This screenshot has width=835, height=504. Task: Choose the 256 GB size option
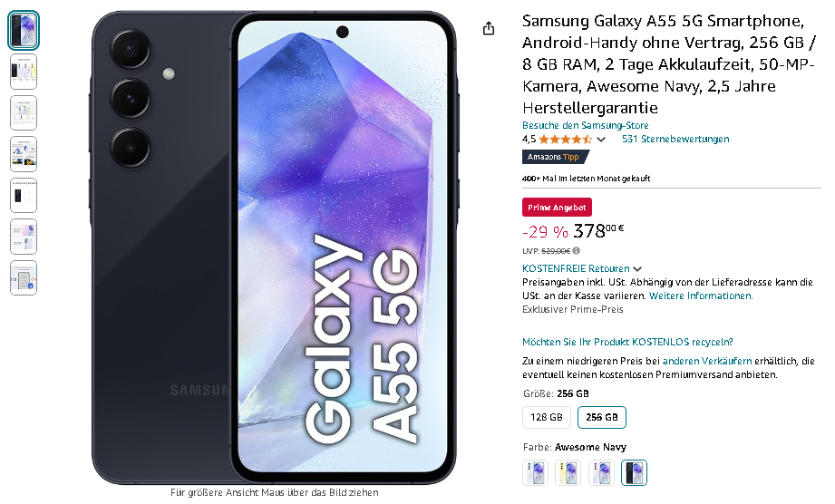click(x=602, y=417)
